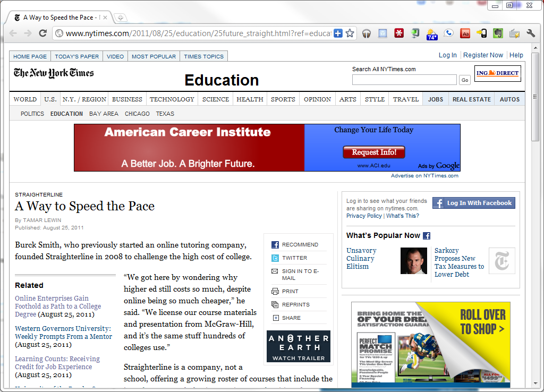544x392 pixels.
Task: Click the Facebook icon beside What's Popular Now
Action: (427, 236)
